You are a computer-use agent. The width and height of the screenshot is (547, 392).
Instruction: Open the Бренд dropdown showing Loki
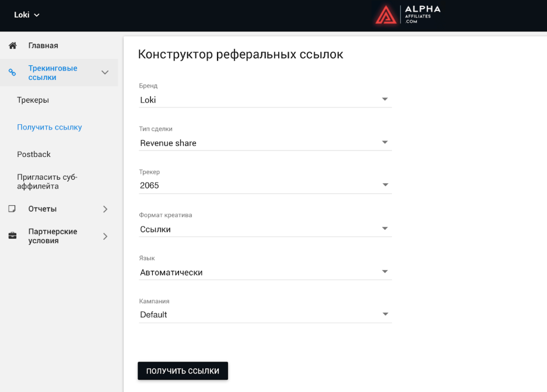(x=265, y=100)
